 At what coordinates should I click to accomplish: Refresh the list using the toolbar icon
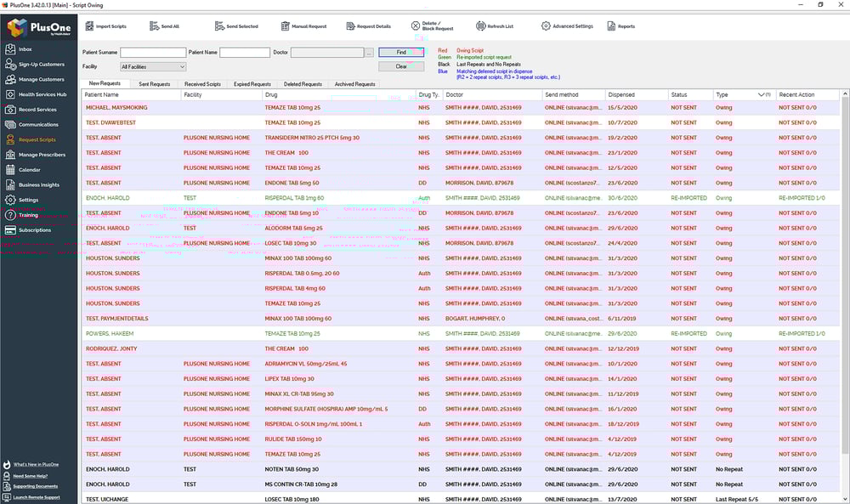(481, 26)
